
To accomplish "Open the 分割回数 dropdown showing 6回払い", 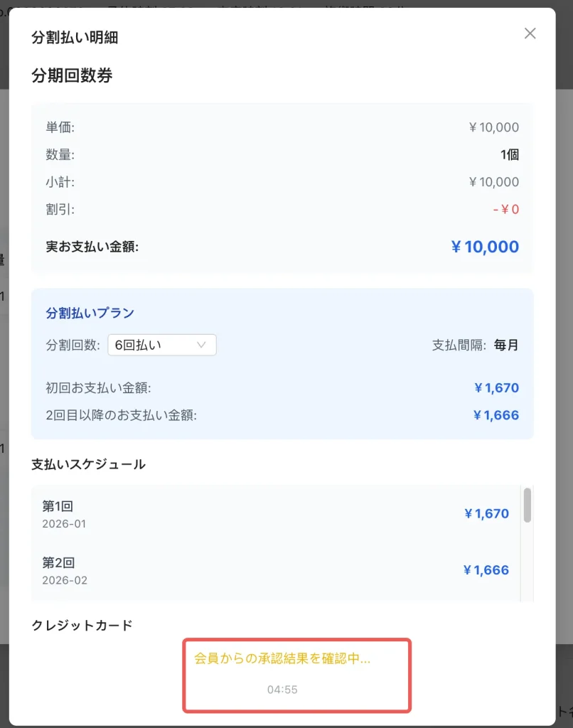I will [161, 345].
